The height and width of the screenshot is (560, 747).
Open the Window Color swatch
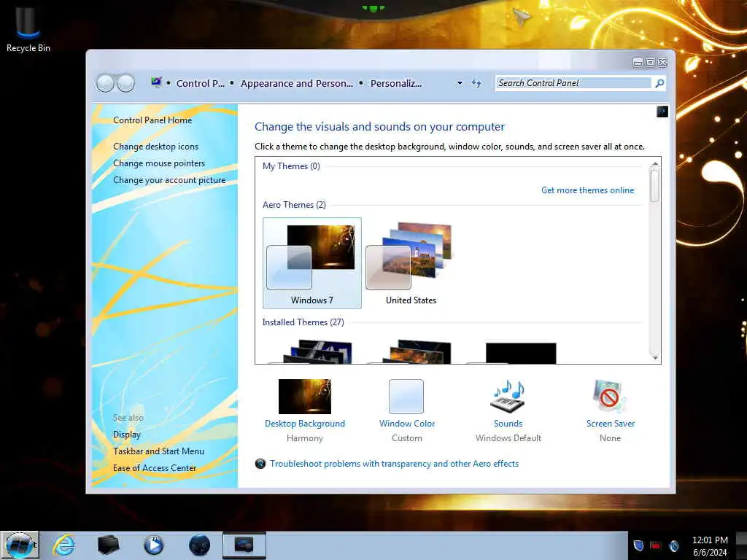point(406,396)
